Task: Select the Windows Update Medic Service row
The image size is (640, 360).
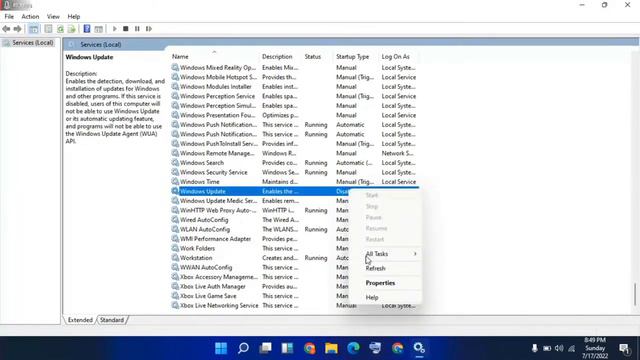Action: coord(260,201)
